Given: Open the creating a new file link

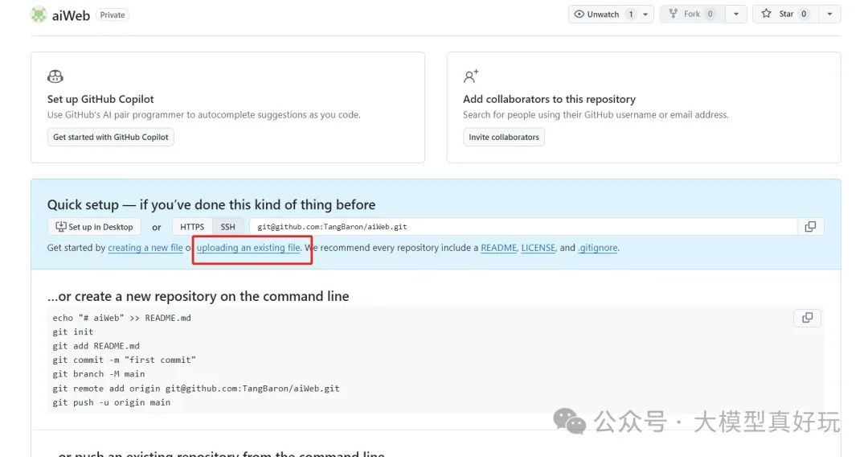Looking at the screenshot, I should pyautogui.click(x=145, y=248).
